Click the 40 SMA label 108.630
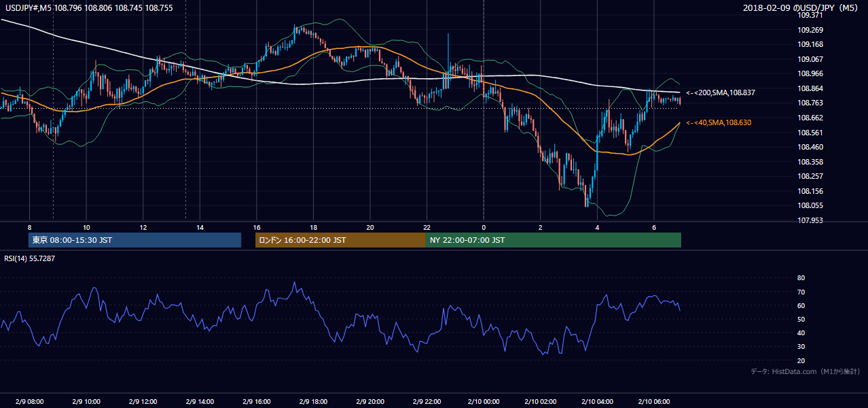This screenshot has height=408, width=868. click(x=719, y=122)
